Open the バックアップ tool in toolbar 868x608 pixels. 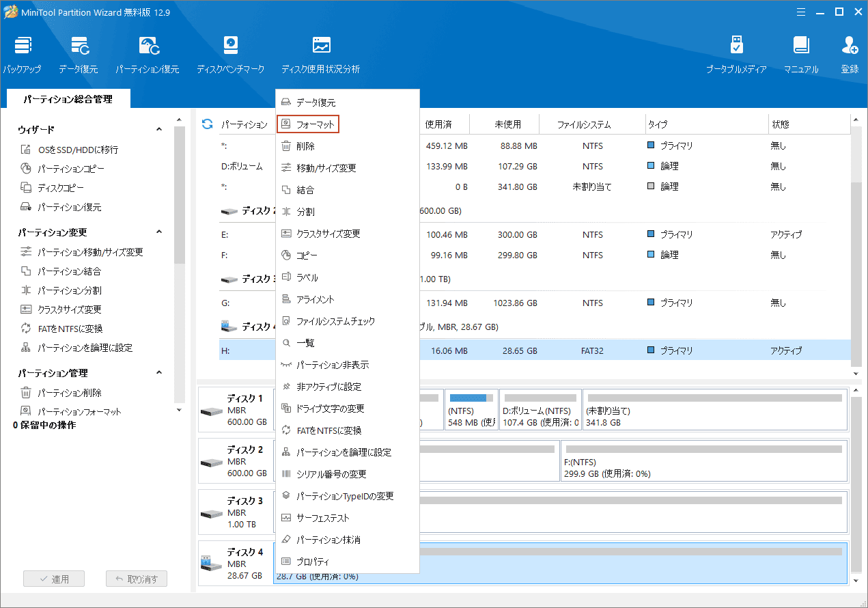[x=22, y=55]
